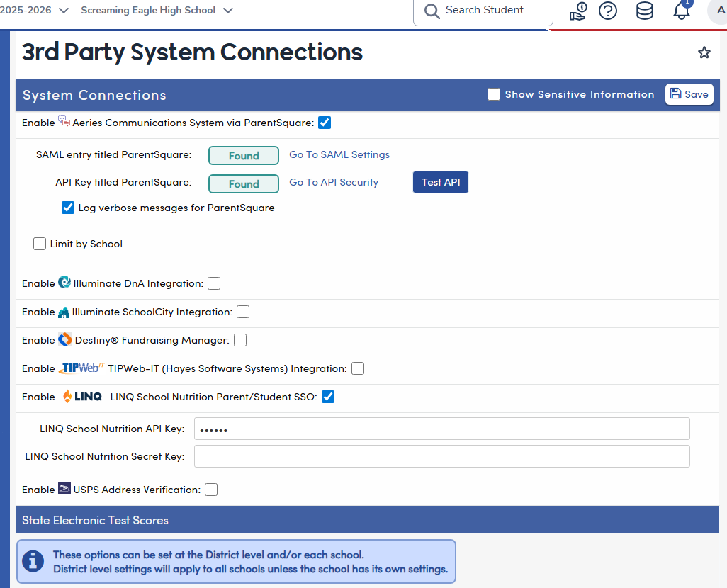Enable TIPWeb-IT Integration checkbox
This screenshot has width=727, height=588.
tap(358, 368)
